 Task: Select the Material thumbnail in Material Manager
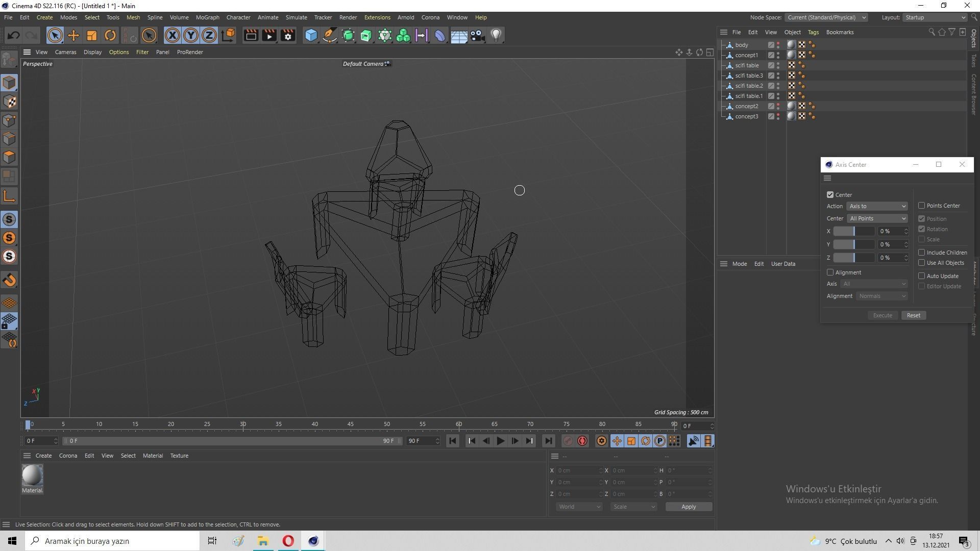click(x=32, y=475)
